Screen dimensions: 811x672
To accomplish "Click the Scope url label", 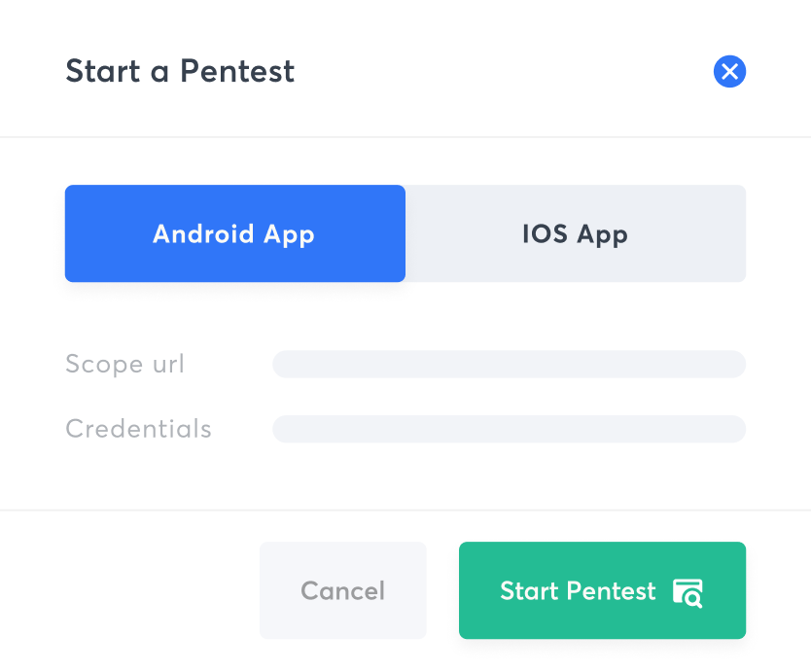I will pos(124,364).
